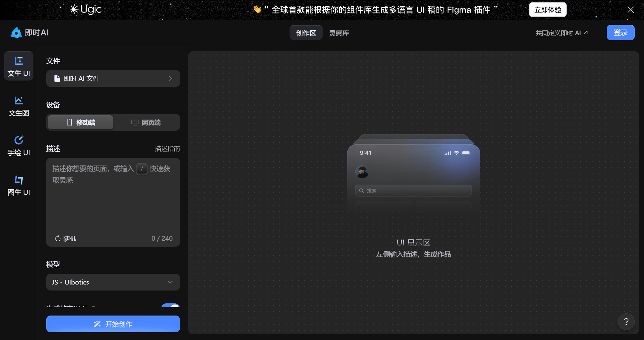Toggle the switch below the model dropdown
This screenshot has height=340, width=644.
point(170,305)
